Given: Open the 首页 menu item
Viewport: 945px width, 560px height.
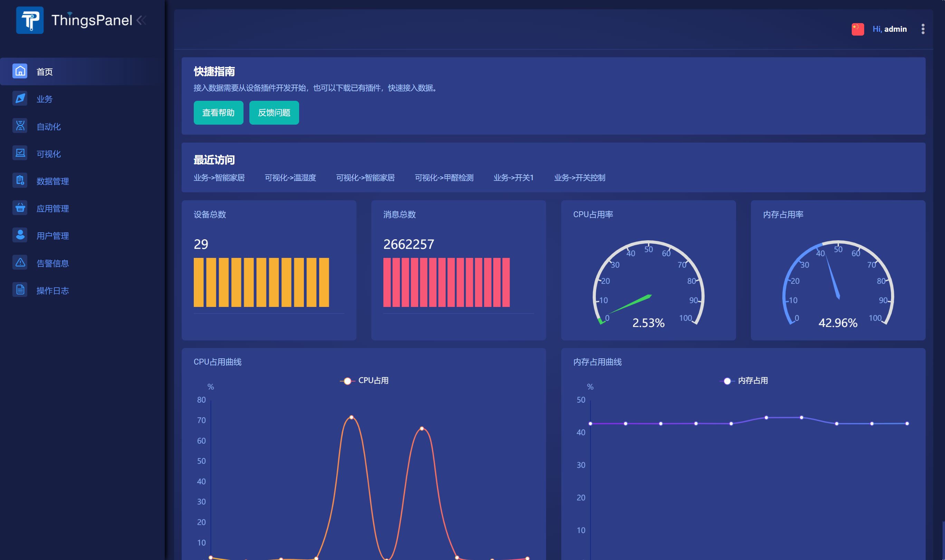Looking at the screenshot, I should click(82, 71).
